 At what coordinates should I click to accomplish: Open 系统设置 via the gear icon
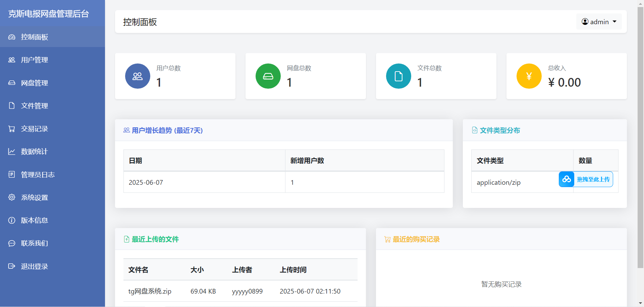point(12,198)
